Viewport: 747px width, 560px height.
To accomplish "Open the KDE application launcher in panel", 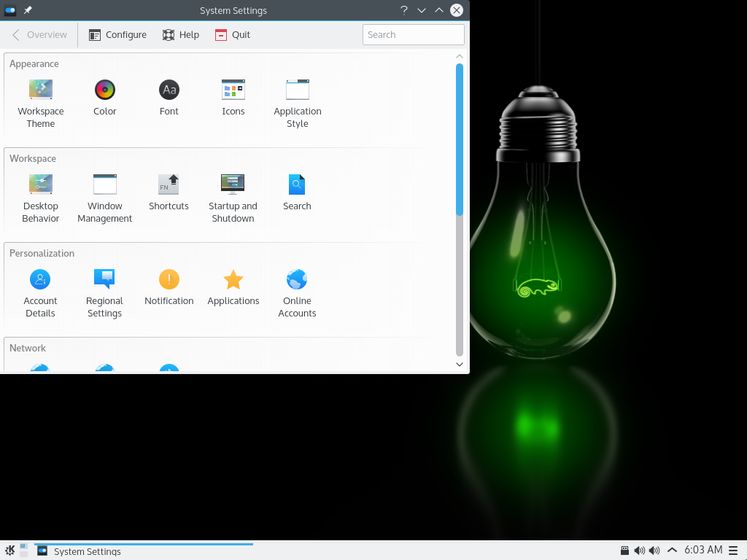I will tap(9, 551).
